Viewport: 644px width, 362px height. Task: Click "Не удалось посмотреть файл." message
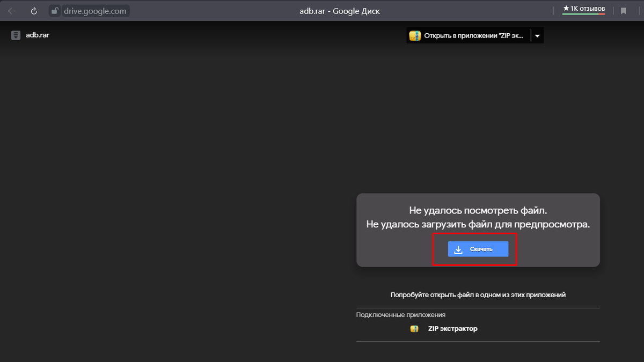pyautogui.click(x=478, y=210)
